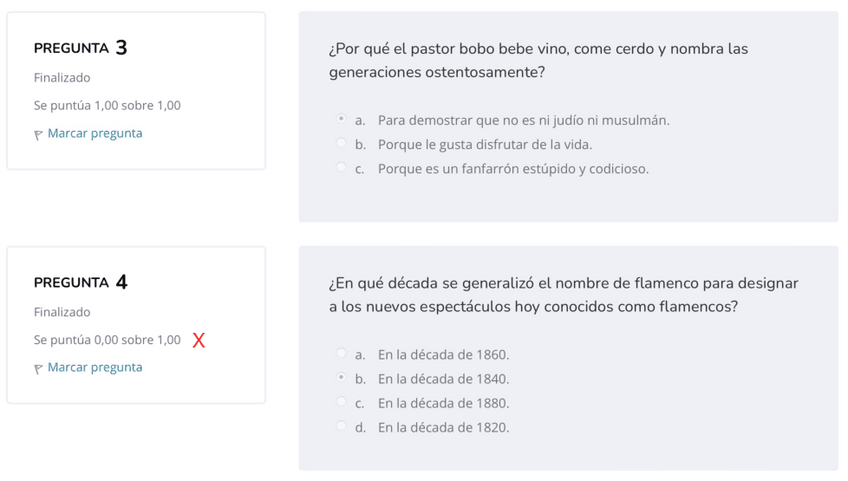This screenshot has width=848, height=481.
Task: Pick the 'En la década de 1880' answer
Action: coord(341,402)
